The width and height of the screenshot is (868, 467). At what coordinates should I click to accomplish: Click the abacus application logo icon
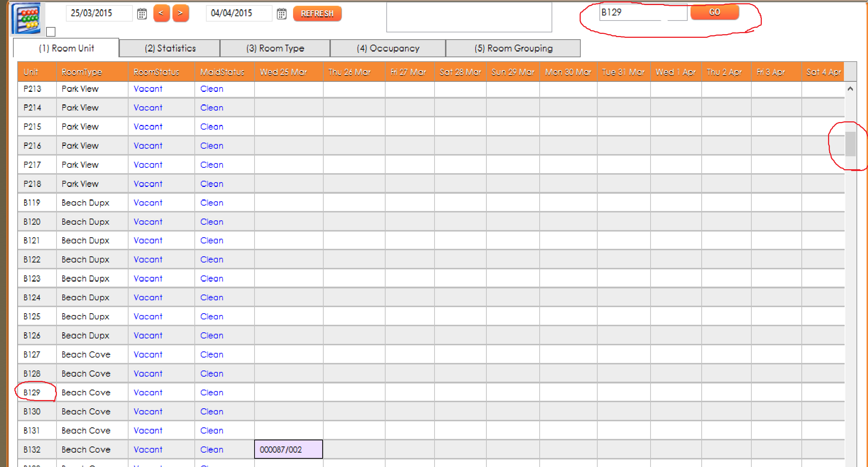[x=26, y=18]
